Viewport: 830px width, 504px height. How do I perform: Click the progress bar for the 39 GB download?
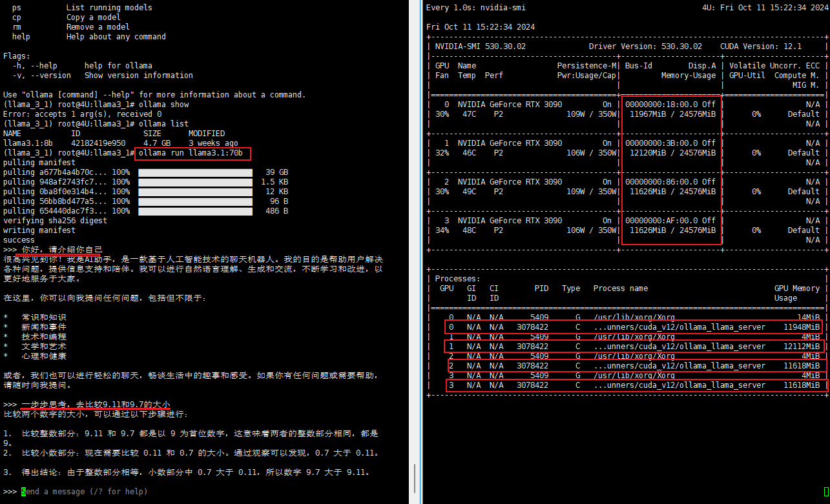(x=195, y=172)
